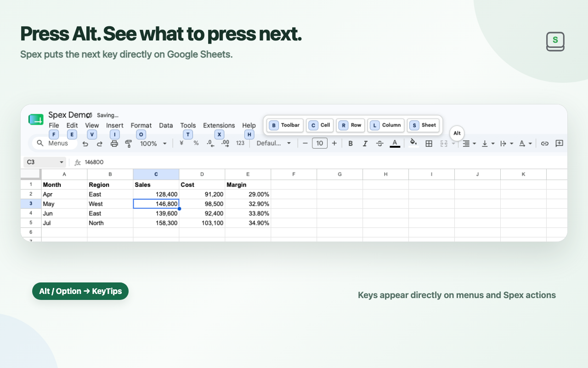This screenshot has height=368, width=588.
Task: Open the File menu
Action: tap(54, 125)
